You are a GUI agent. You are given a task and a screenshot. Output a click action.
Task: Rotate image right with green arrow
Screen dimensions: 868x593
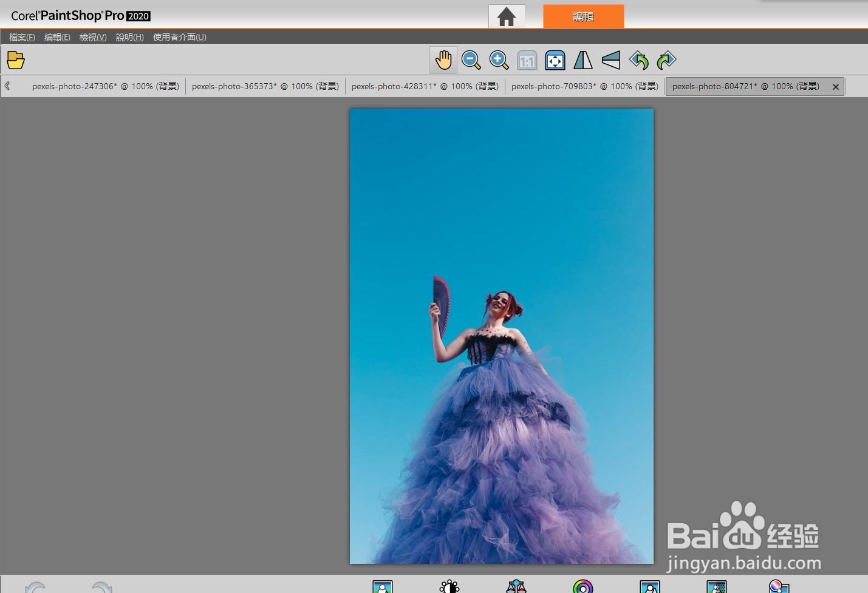tap(667, 60)
